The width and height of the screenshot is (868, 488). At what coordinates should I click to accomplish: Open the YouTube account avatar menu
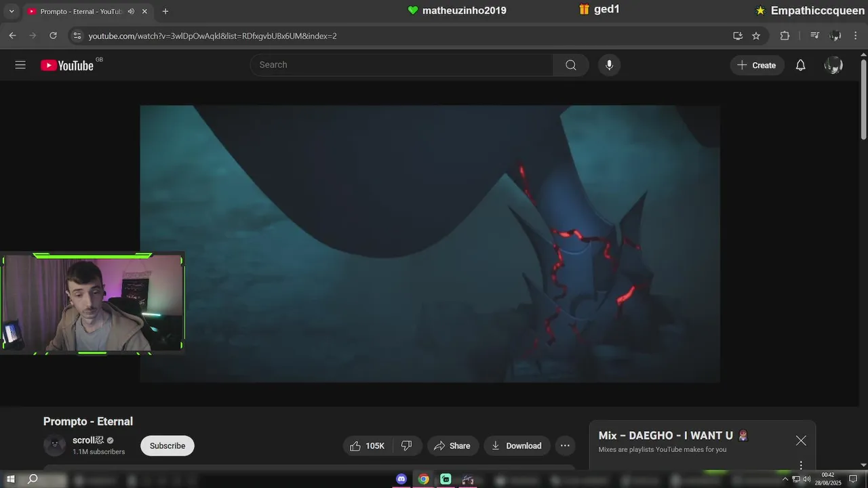(833, 65)
